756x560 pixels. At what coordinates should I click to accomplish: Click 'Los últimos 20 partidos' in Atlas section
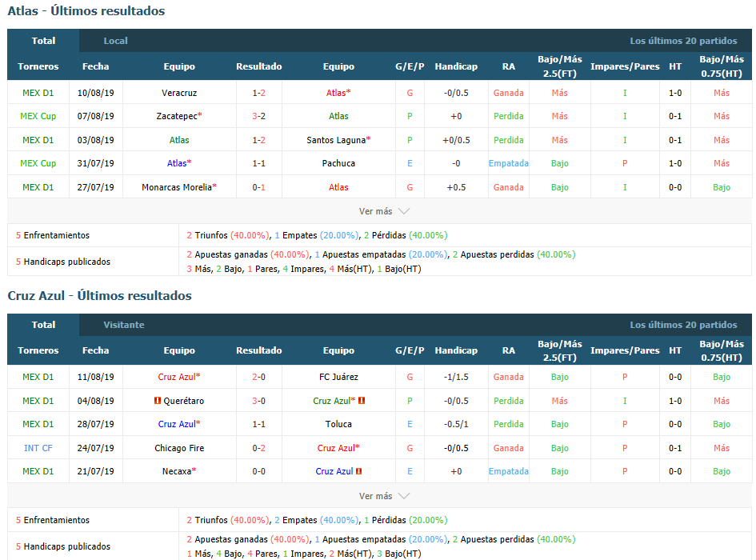[683, 41]
